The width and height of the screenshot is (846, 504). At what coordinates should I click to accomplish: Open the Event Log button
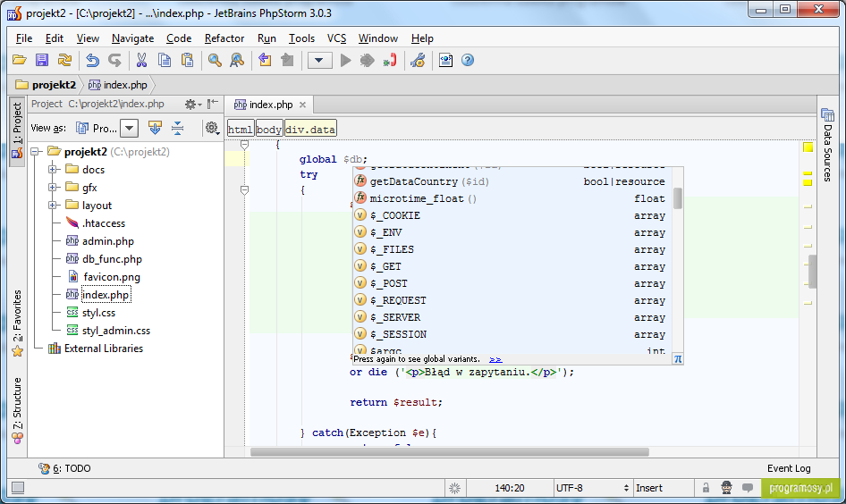click(x=789, y=468)
